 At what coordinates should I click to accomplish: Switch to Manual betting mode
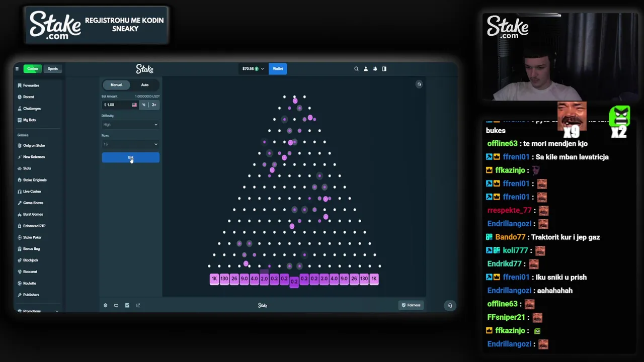click(116, 85)
